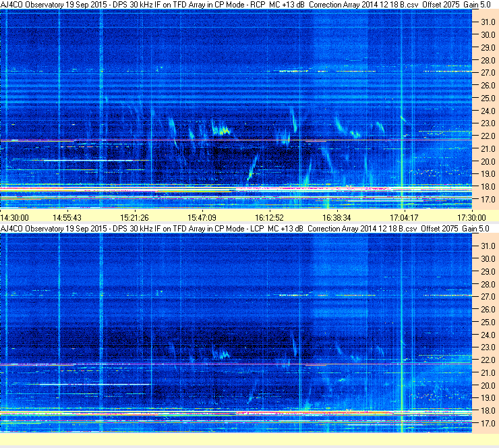
Task: Click 18.0 frequency label in RCP panel
Action: click(488, 187)
